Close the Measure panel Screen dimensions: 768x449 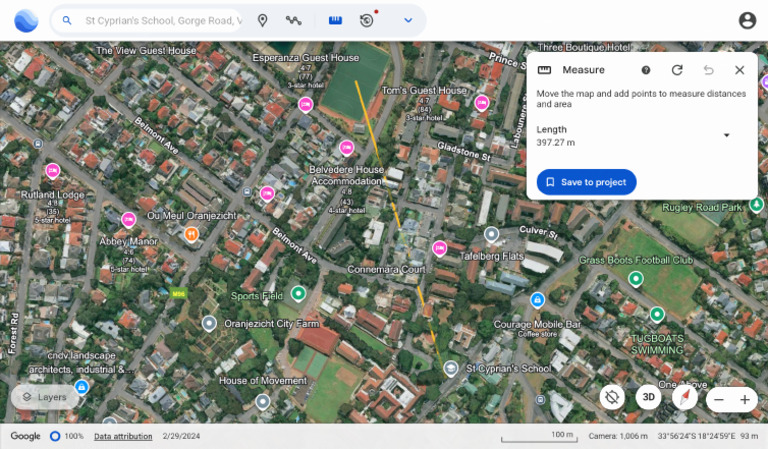[740, 70]
